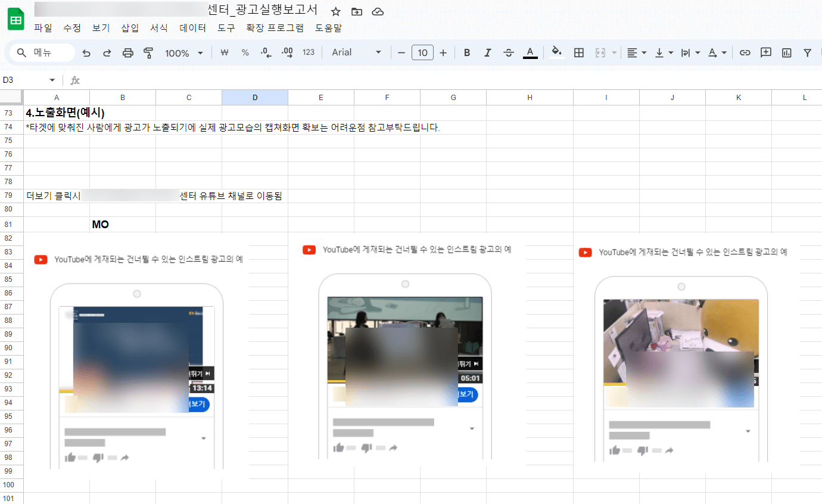Open the fill color picker
Image resolution: width=822 pixels, height=504 pixels.
(556, 52)
